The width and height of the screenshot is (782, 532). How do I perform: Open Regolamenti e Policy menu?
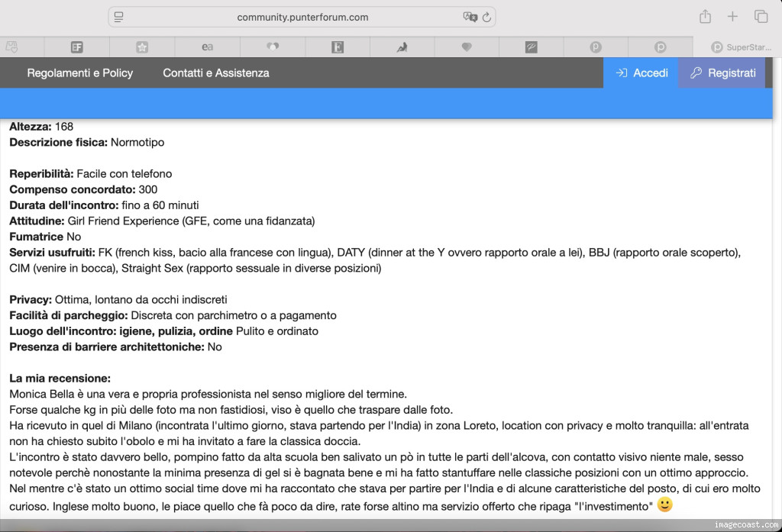(x=79, y=73)
